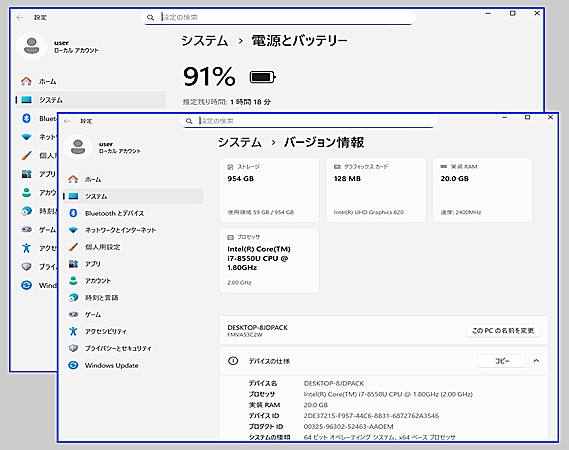Viewport: 569px width, 450px height.
Task: Click the back arrow in the back settings window
Action: [20, 17]
